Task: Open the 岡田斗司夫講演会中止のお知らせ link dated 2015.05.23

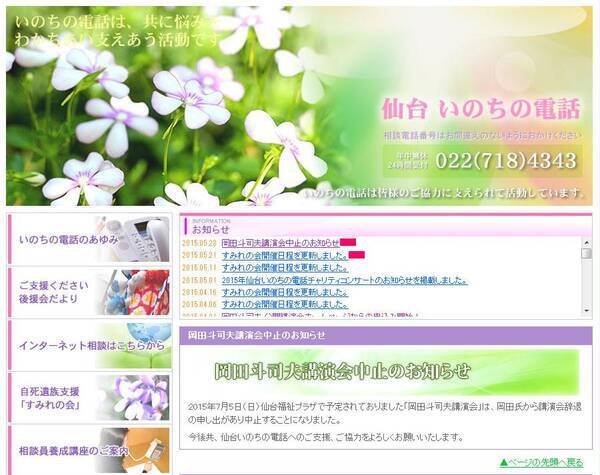Action: click(280, 243)
